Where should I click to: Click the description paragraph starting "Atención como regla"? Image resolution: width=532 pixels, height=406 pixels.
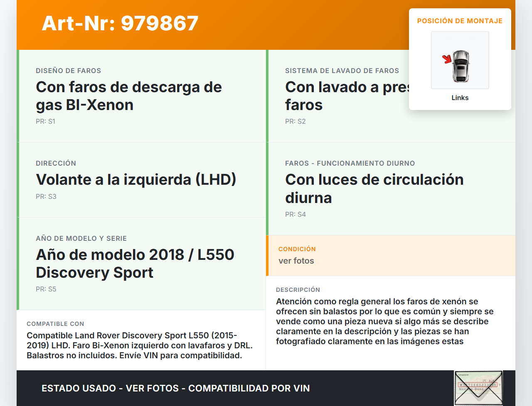coord(385,321)
